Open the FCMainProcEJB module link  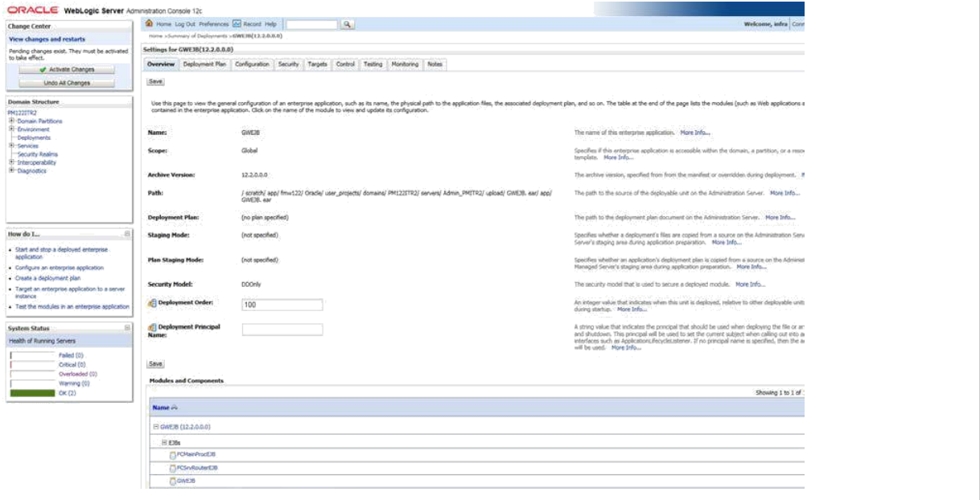[x=196, y=454]
